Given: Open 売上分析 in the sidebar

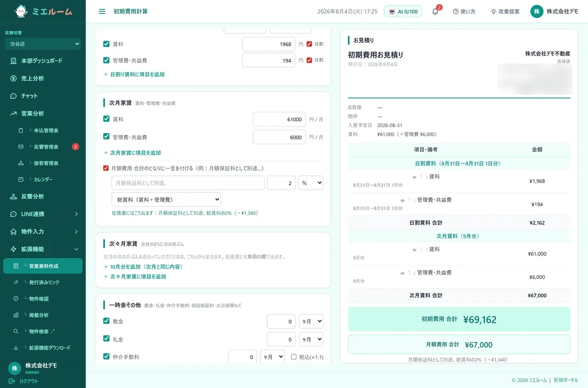Looking at the screenshot, I should (x=43, y=79).
